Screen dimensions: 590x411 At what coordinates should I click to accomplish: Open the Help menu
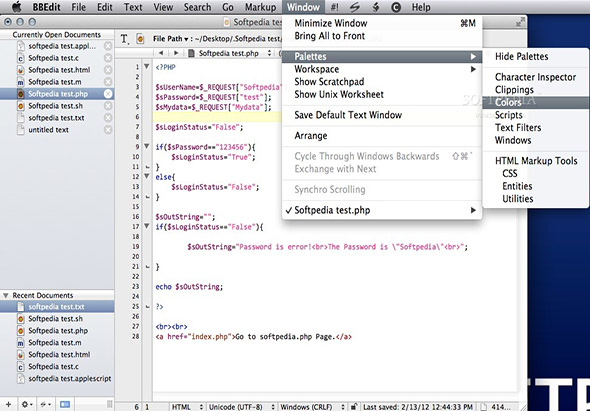coord(421,7)
